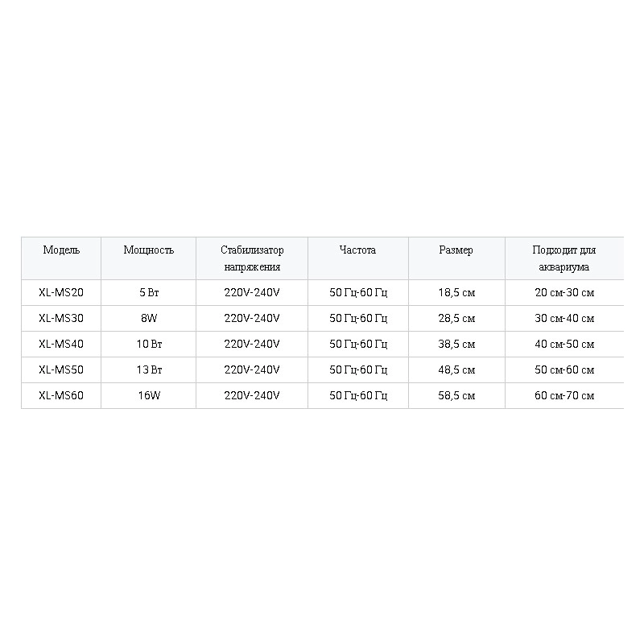Viewport: 644px width, 644px height.
Task: Click the XL-MS30 model cell
Action: click(61, 318)
